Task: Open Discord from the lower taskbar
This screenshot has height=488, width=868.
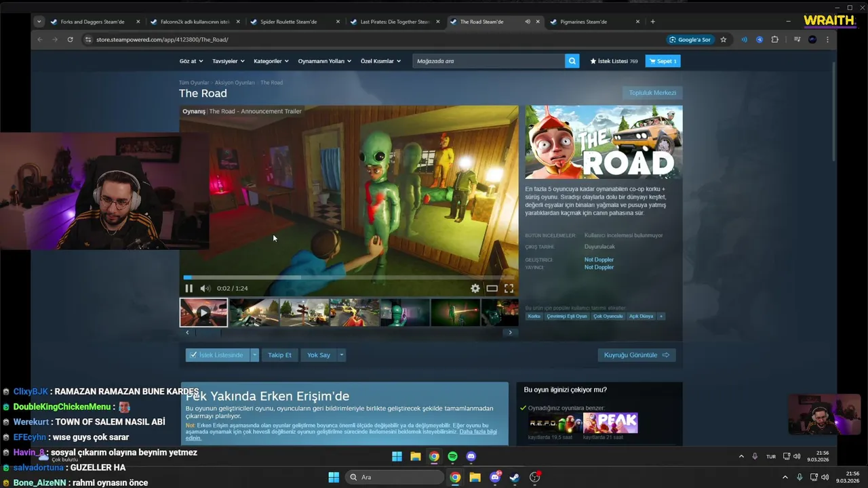Action: tap(495, 477)
